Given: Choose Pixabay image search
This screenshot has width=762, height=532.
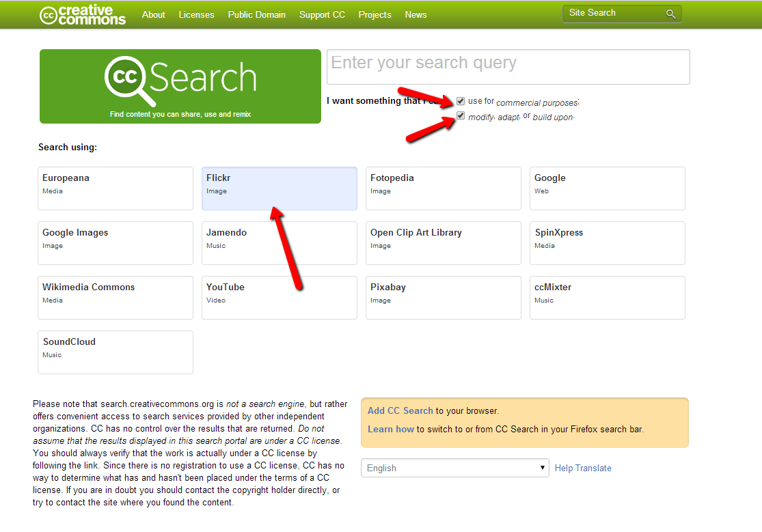Looking at the screenshot, I should click(444, 298).
